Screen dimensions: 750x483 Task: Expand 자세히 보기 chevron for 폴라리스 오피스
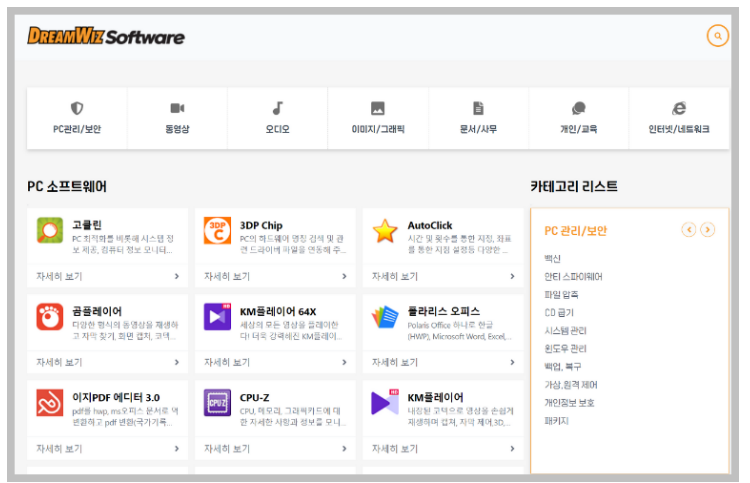[512, 362]
